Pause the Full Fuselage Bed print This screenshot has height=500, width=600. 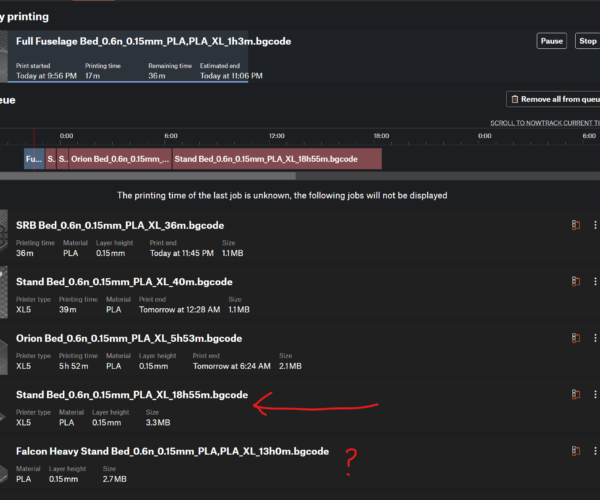(551, 41)
